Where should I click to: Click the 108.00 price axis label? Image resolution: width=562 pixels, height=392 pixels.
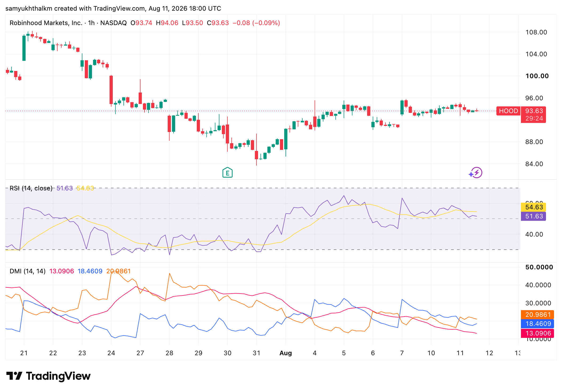pyautogui.click(x=536, y=32)
